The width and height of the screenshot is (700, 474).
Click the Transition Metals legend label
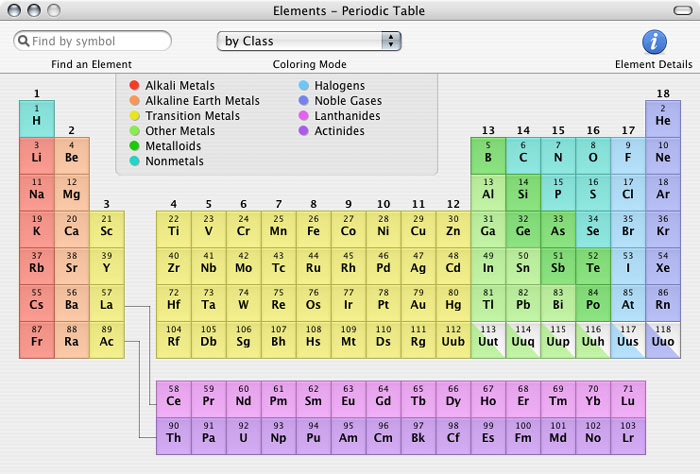coord(192,116)
